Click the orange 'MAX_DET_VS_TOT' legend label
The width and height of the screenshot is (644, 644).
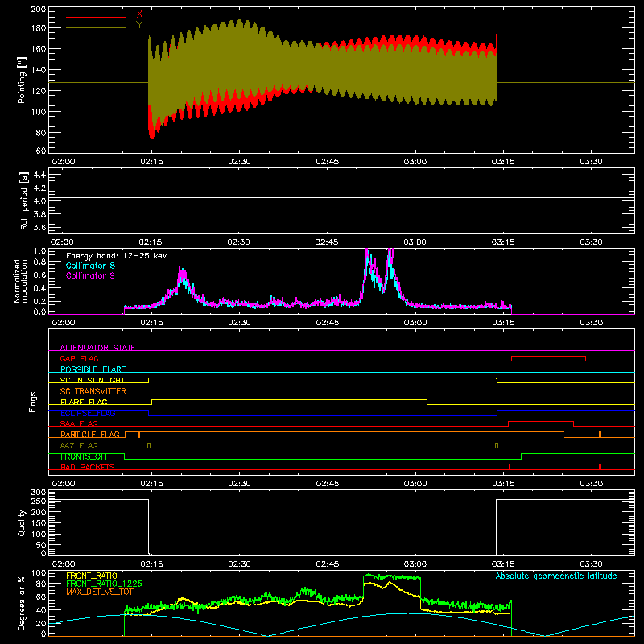[99, 592]
